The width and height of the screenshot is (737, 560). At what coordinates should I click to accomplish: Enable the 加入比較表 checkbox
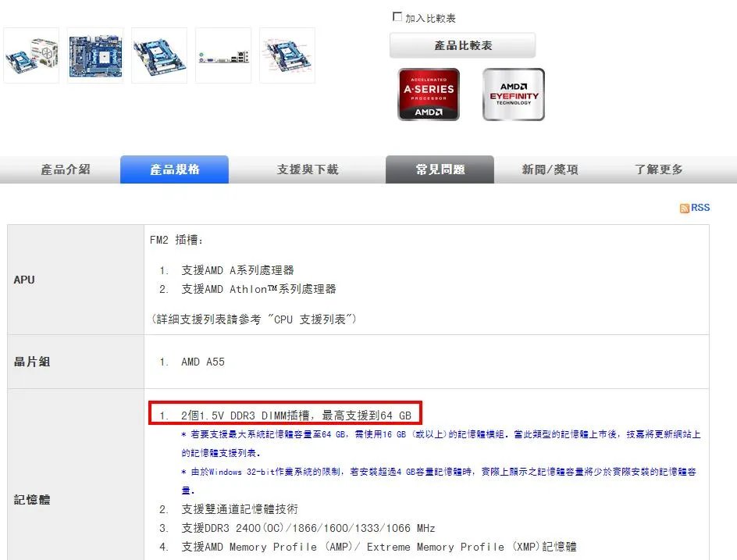point(397,15)
